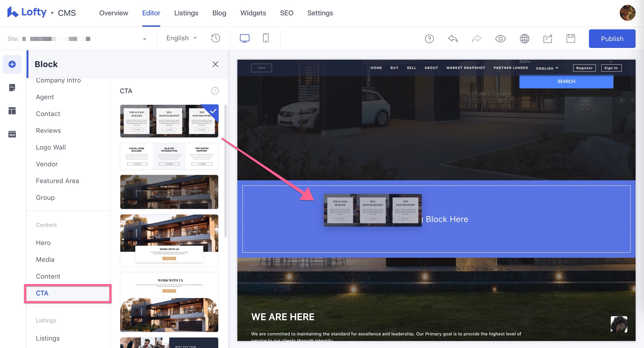The image size is (644, 348).
Task: Open the Pages icon in left sidebar
Action: point(12,87)
